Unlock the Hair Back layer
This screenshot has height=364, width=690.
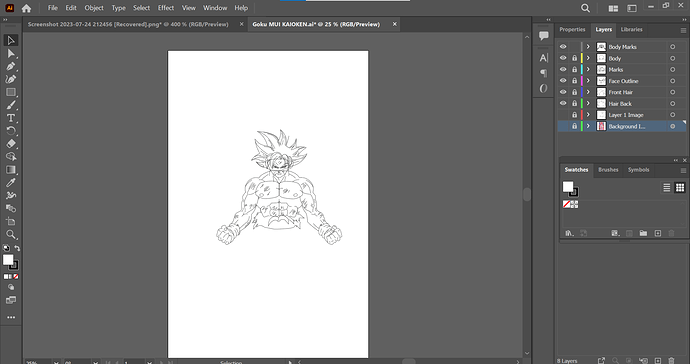pyautogui.click(x=574, y=103)
